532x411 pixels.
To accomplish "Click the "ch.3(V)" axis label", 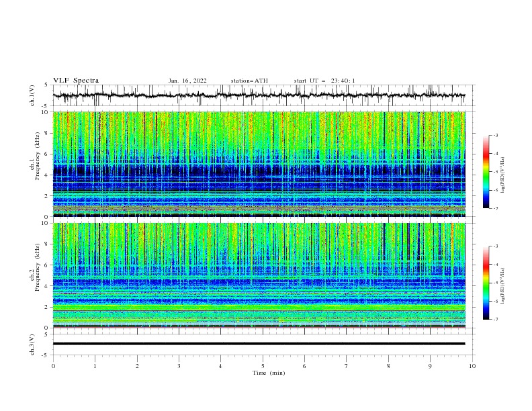I will [x=32, y=345].
